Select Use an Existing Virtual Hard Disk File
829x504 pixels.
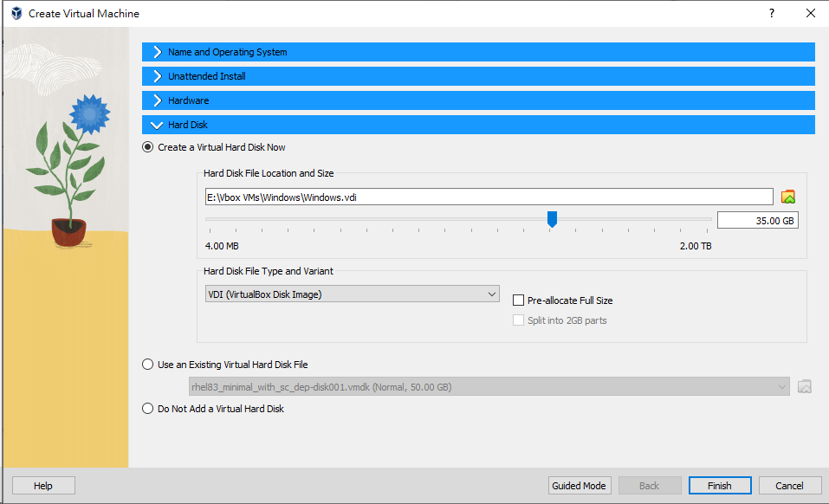148,365
